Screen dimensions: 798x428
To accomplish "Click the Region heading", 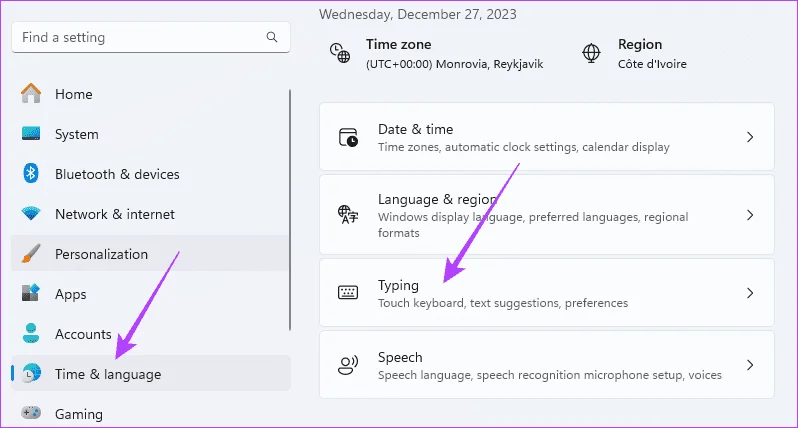I will tap(640, 44).
